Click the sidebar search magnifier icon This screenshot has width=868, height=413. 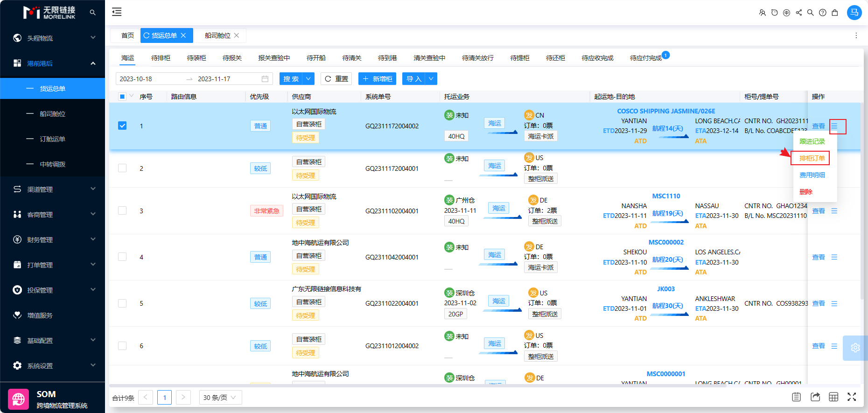click(92, 13)
